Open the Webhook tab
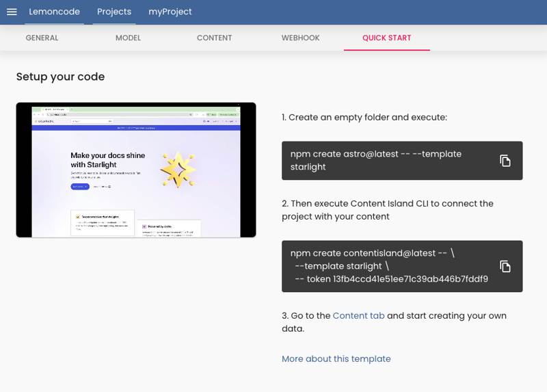The width and height of the screenshot is (547, 392). click(300, 38)
